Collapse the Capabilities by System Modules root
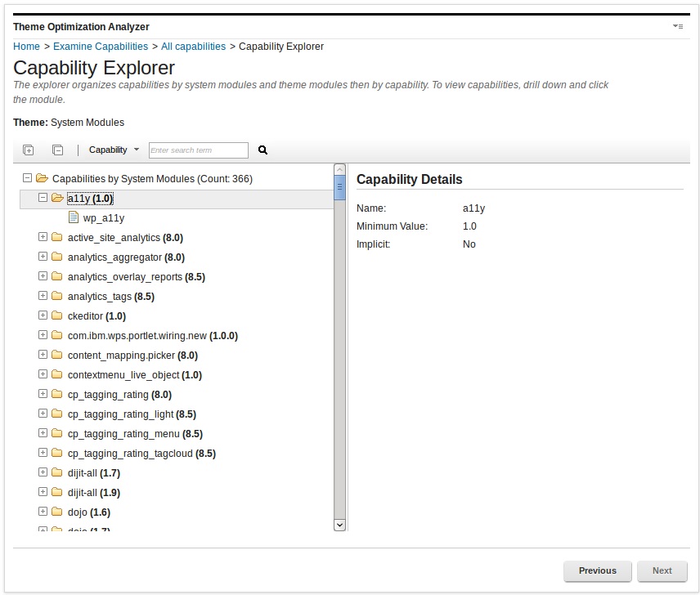The width and height of the screenshot is (700, 595). (x=27, y=178)
